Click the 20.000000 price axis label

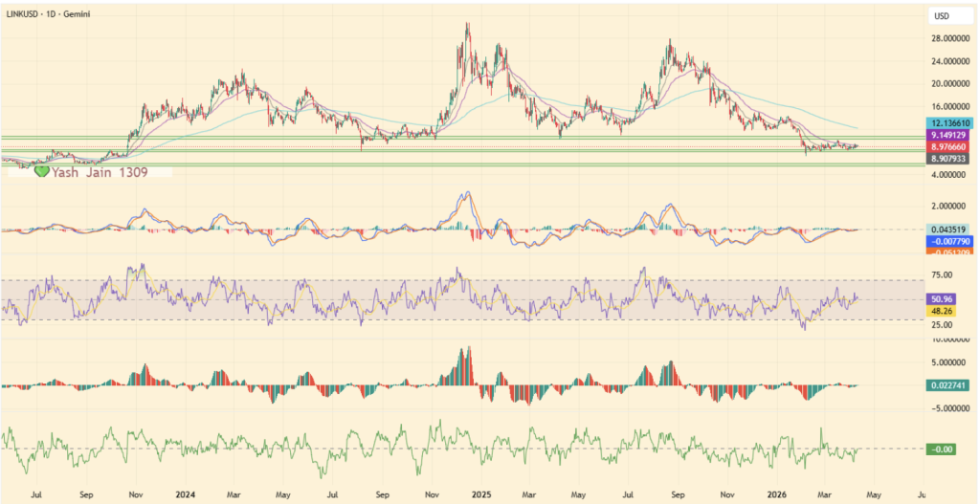pos(949,84)
